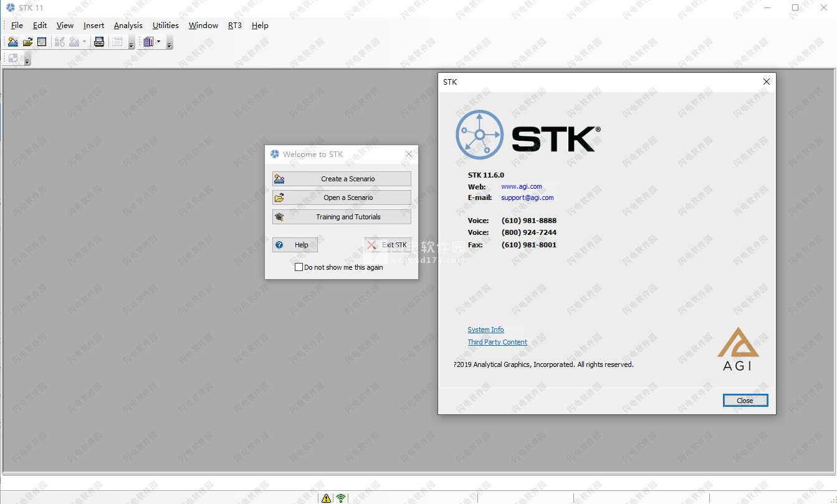Open the RT3 menu

point(235,26)
